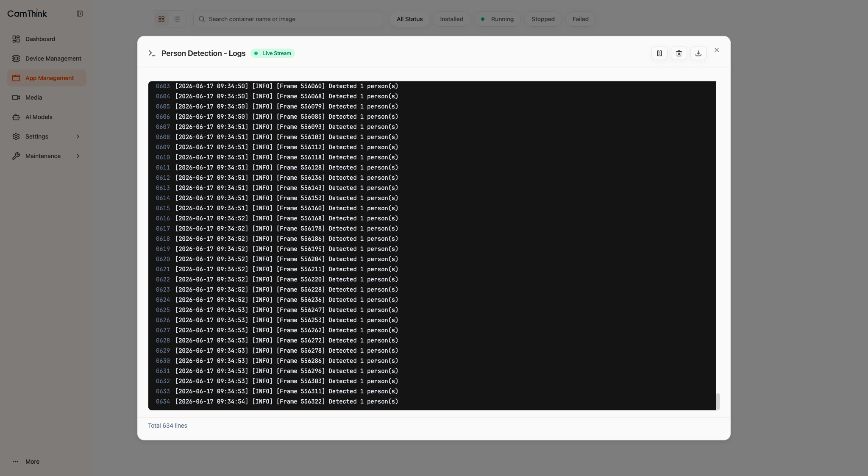Click the terminal prompt icon beside the title
This screenshot has width=868, height=476.
point(152,53)
